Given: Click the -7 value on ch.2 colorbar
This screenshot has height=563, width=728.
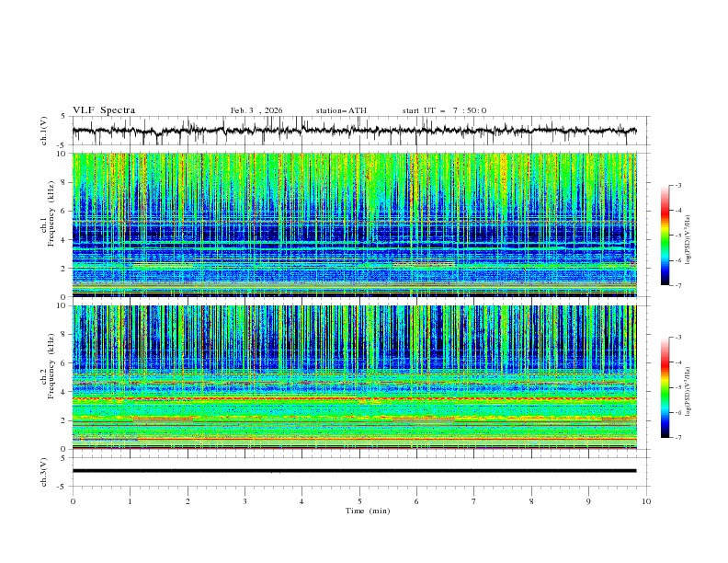Looking at the screenshot, I should [x=678, y=438].
